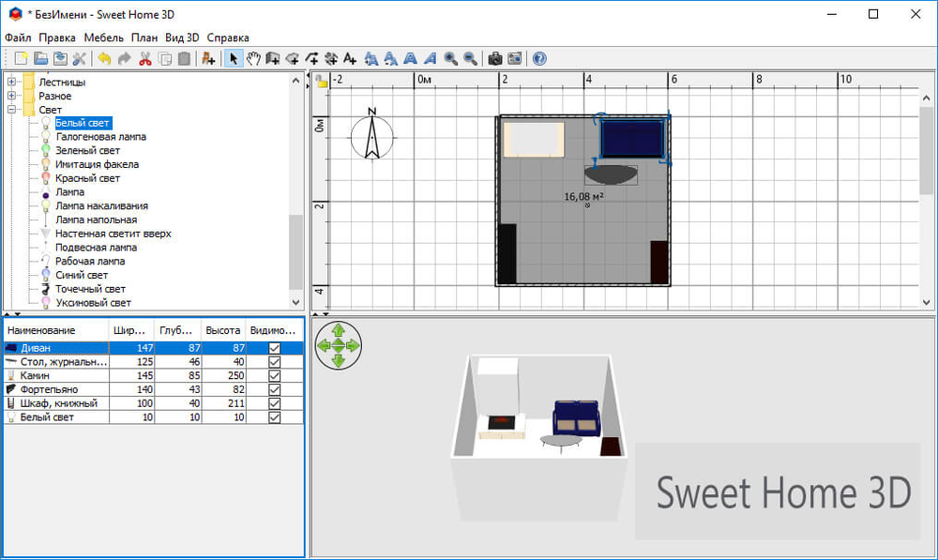Select the Pan (hand) tool
The height and width of the screenshot is (560, 938).
tap(253, 58)
